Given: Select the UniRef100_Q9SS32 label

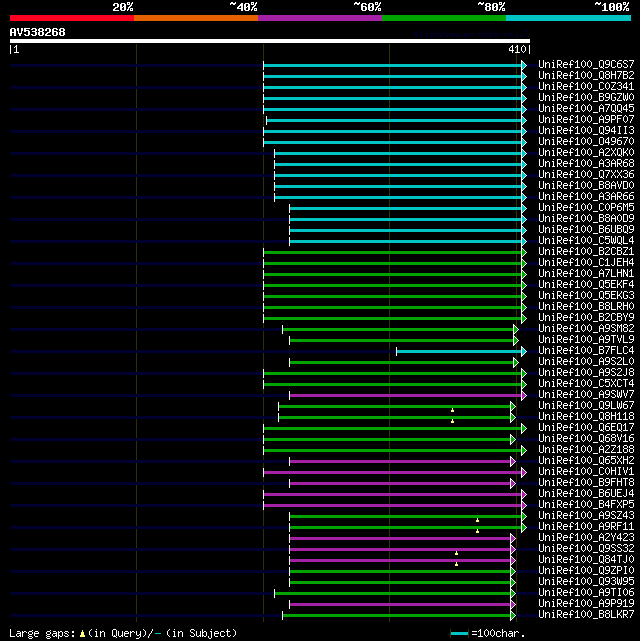Looking at the screenshot, I should click(586, 549).
